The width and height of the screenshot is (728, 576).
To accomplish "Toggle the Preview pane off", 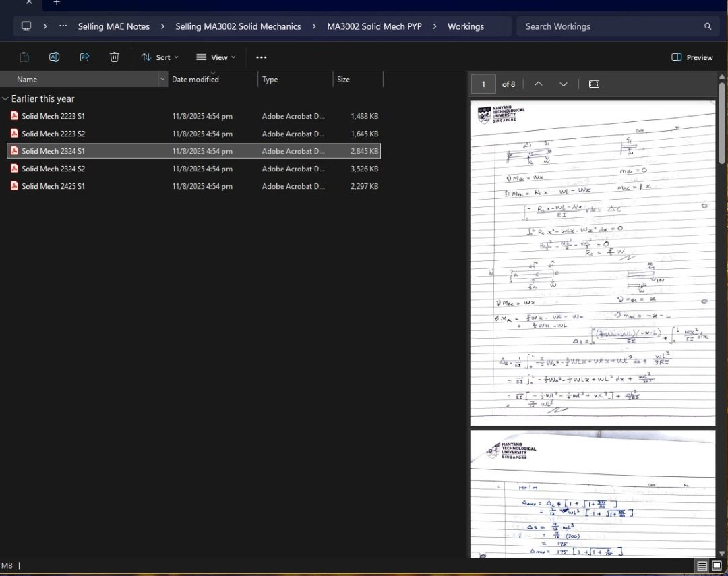I will (x=692, y=57).
